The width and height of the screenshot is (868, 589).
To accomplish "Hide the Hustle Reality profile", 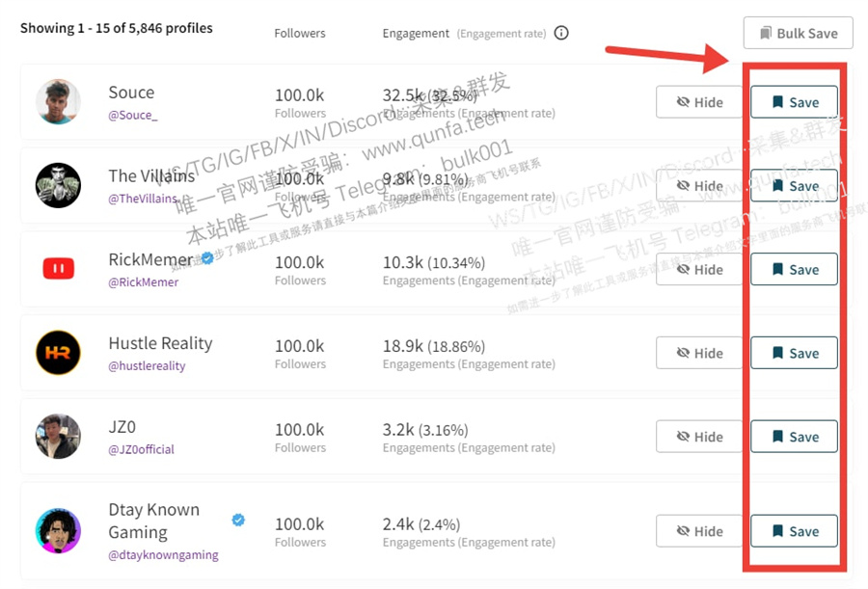I will [x=699, y=353].
